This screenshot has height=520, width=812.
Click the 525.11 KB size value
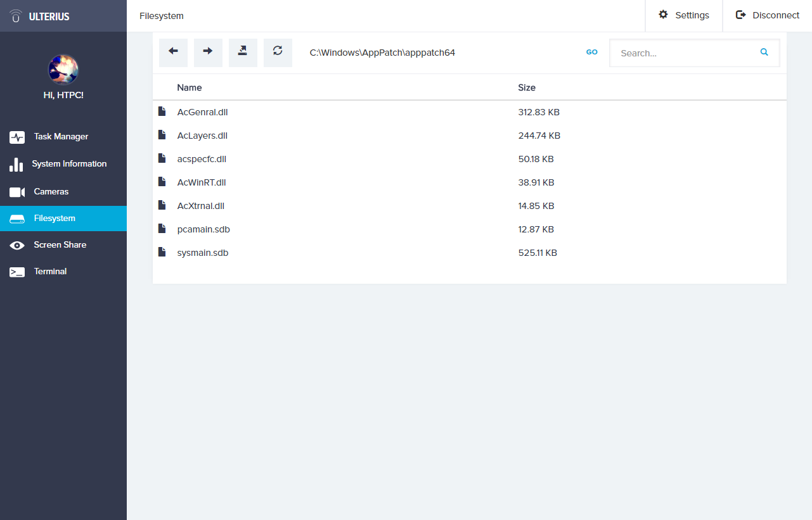coord(538,253)
